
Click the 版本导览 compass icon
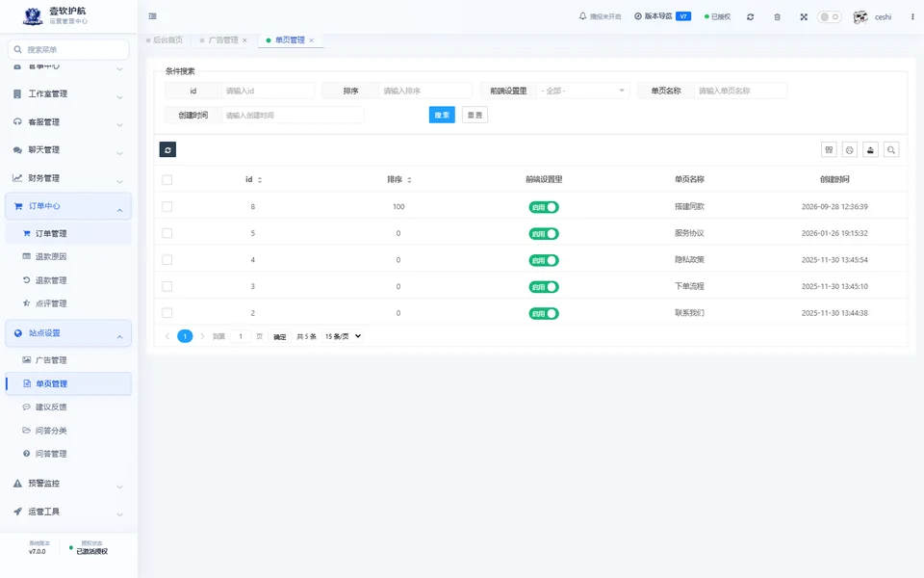click(x=638, y=16)
